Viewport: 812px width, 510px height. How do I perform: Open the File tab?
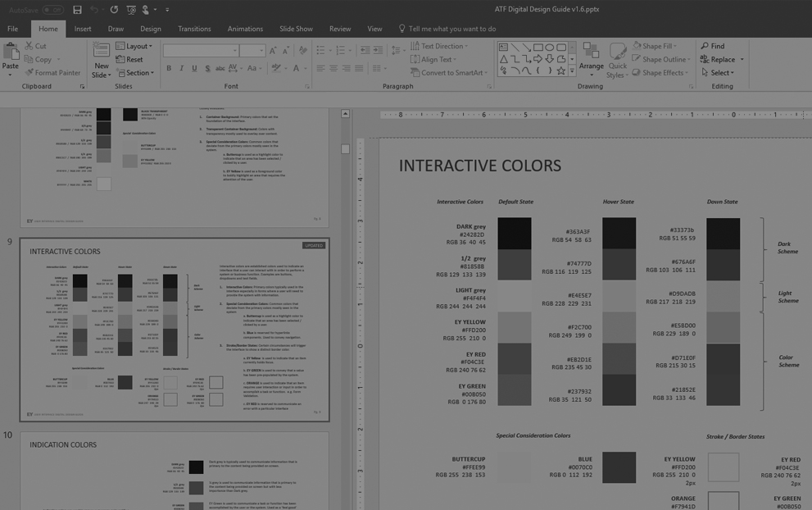tap(13, 29)
